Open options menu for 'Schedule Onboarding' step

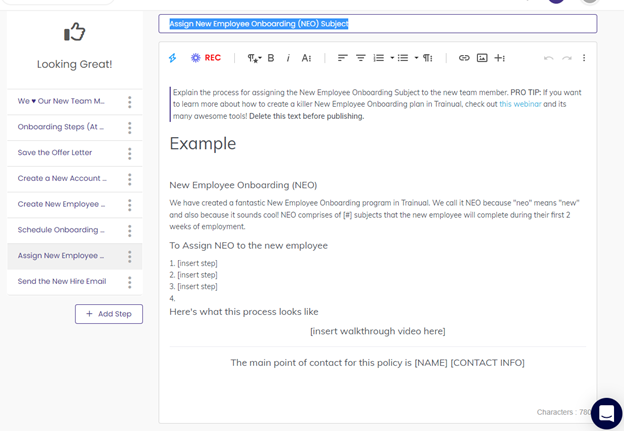(x=129, y=231)
